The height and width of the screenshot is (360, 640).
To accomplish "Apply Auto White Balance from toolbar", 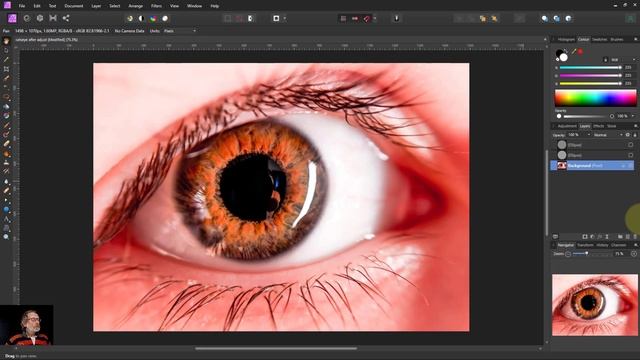I will 165,18.
